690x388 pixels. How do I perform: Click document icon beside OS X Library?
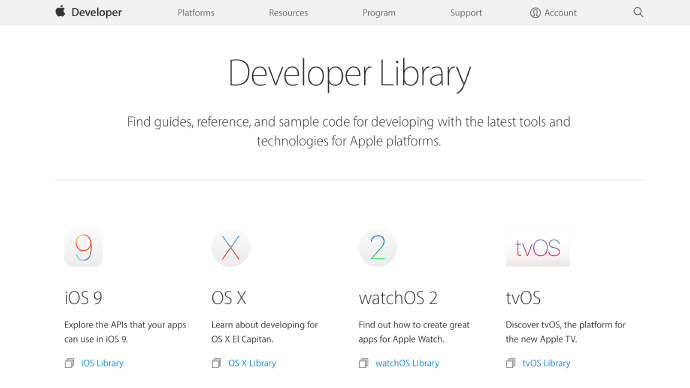tap(216, 363)
